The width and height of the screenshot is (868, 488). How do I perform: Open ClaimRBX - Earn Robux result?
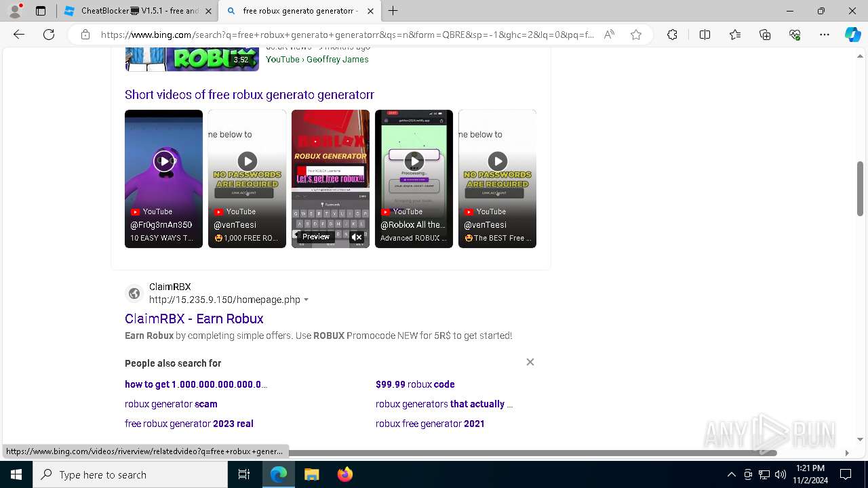tap(194, 319)
